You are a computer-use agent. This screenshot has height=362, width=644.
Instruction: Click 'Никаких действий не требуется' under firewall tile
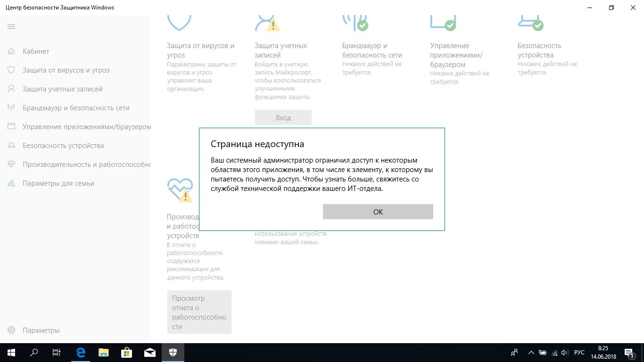372,68
